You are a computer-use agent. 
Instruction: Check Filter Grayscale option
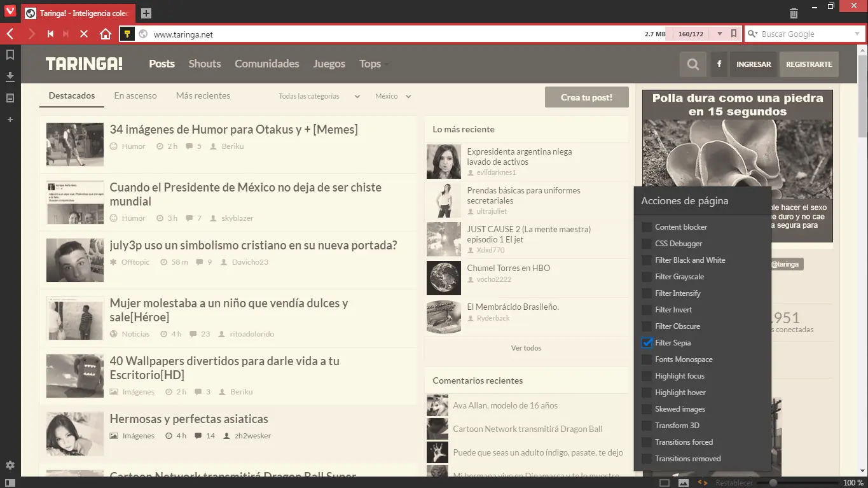[x=647, y=277]
